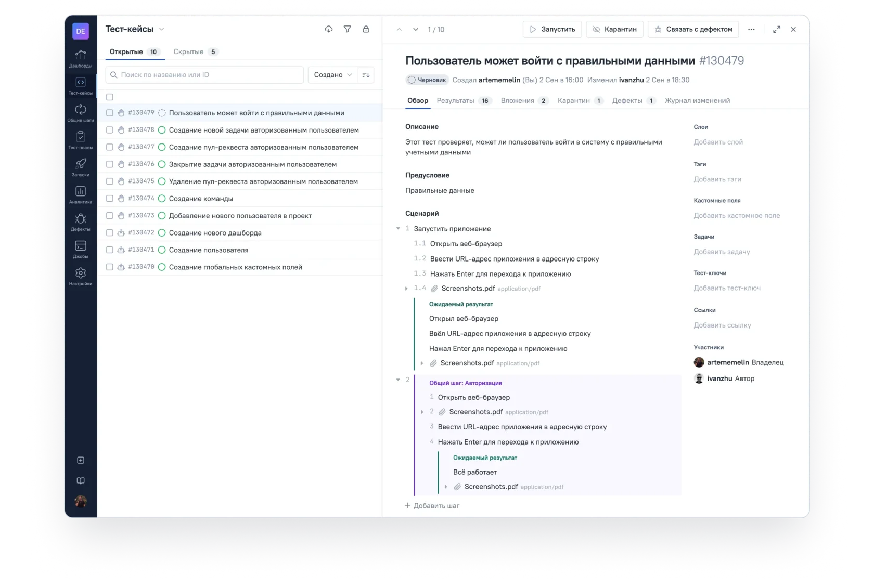Check the box for test case #130479
Image resolution: width=874 pixels, height=588 pixels.
110,113
